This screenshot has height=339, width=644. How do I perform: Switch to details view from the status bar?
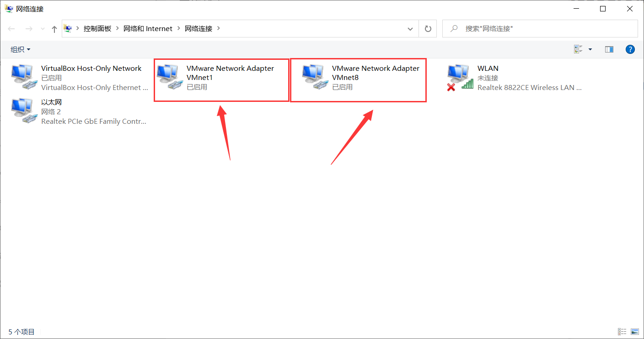[x=622, y=331]
